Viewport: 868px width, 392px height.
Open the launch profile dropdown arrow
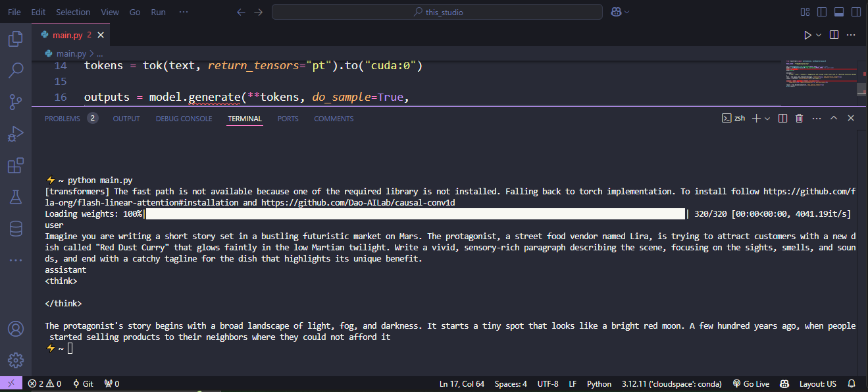pyautogui.click(x=767, y=119)
